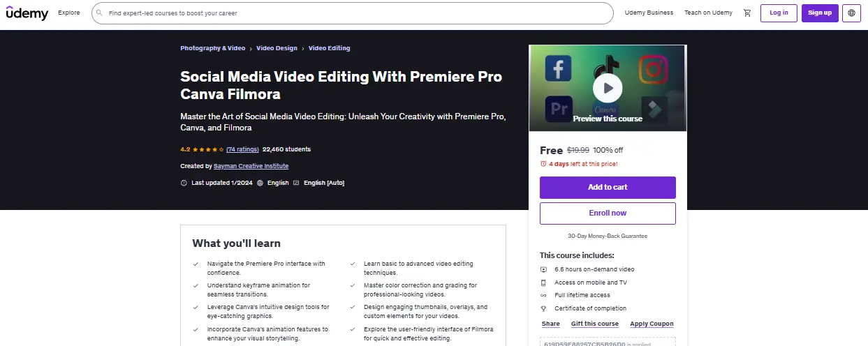Click the 22,460 students text
Viewport: 868px width, 346px height.
[286, 149]
